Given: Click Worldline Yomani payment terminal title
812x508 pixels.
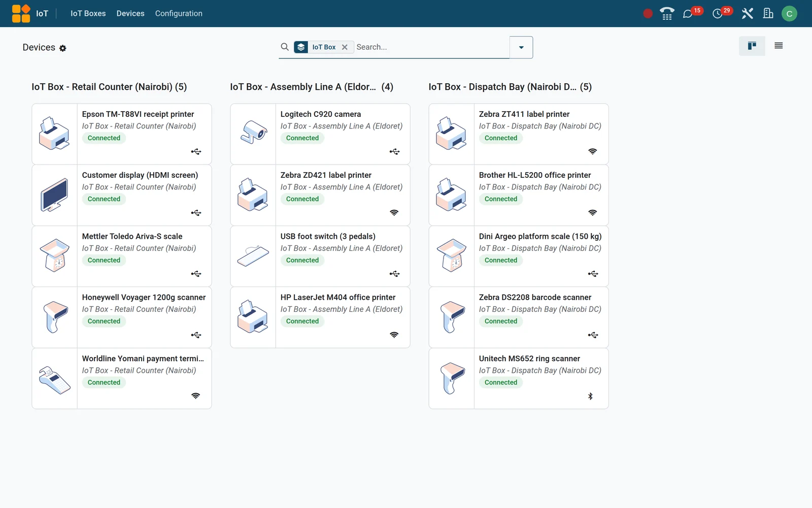Looking at the screenshot, I should pos(143,359).
